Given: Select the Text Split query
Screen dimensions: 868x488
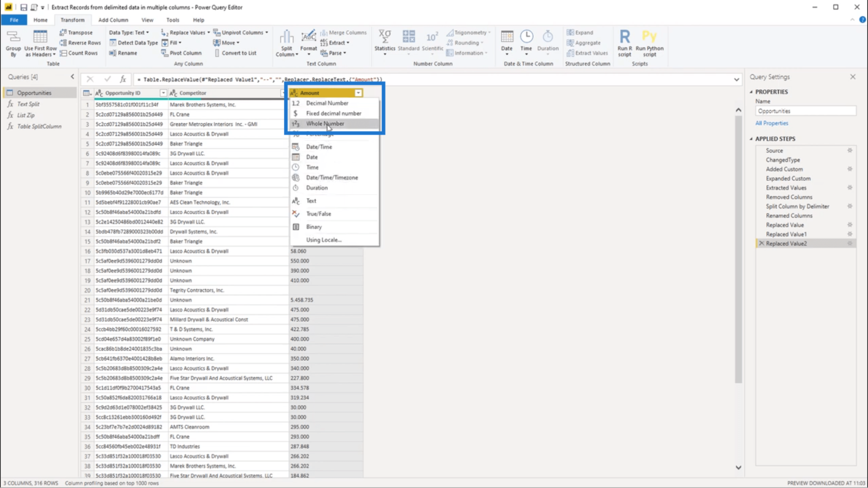Looking at the screenshot, I should click(28, 104).
